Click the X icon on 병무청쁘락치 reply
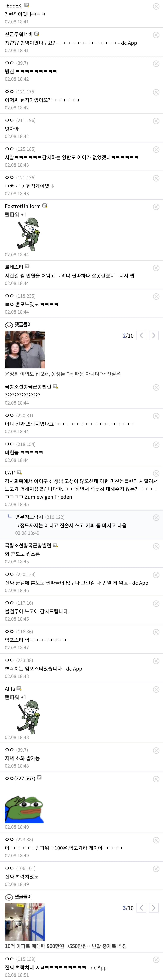This screenshot has height=980, width=163. click(x=156, y=517)
